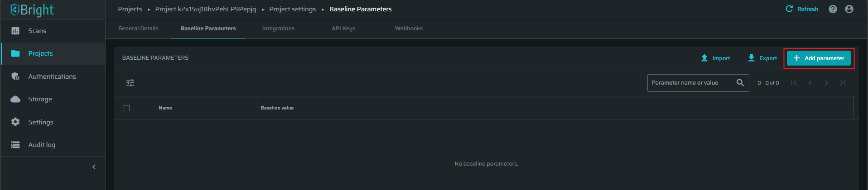The width and height of the screenshot is (868, 190).
Task: Open the user account avatar icon
Action: click(x=849, y=9)
